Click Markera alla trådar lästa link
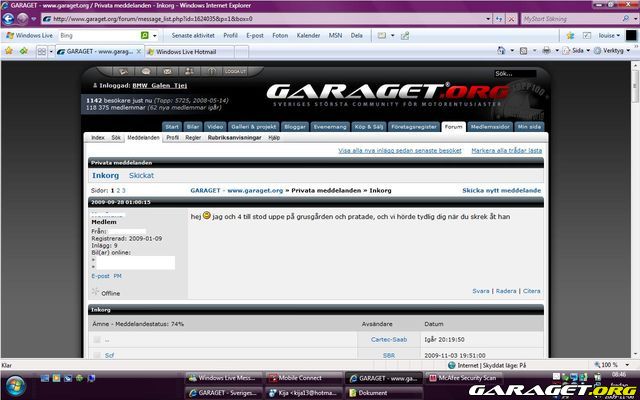Viewport: 640px width, 400px height. coord(507,151)
